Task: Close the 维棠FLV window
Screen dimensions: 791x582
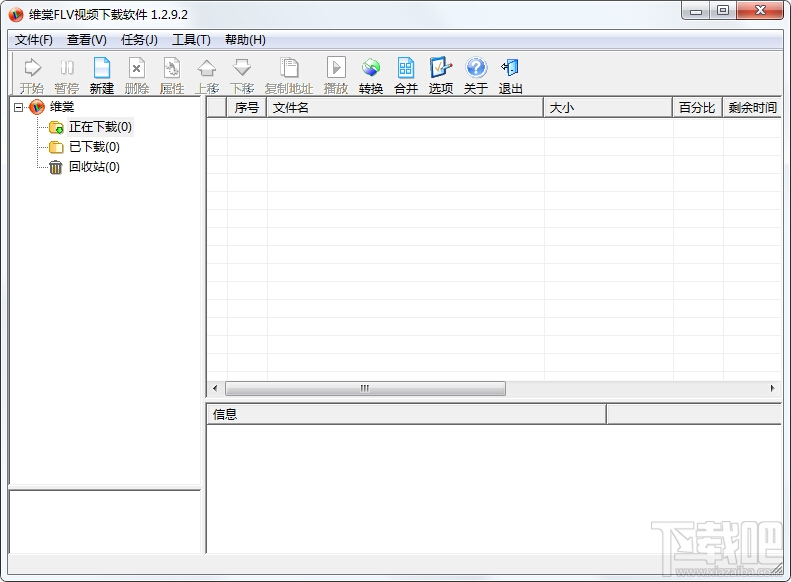Action: [x=760, y=11]
